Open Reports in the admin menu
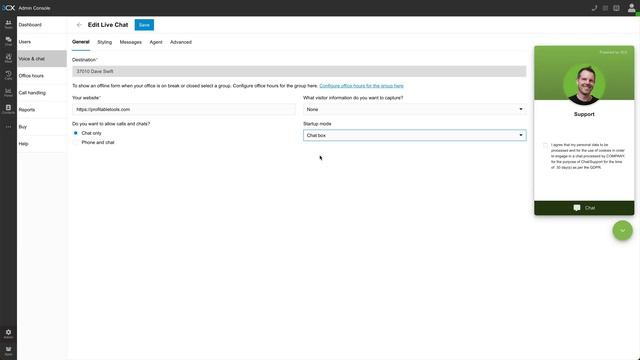Image resolution: width=640 pixels, height=360 pixels. (42, 110)
